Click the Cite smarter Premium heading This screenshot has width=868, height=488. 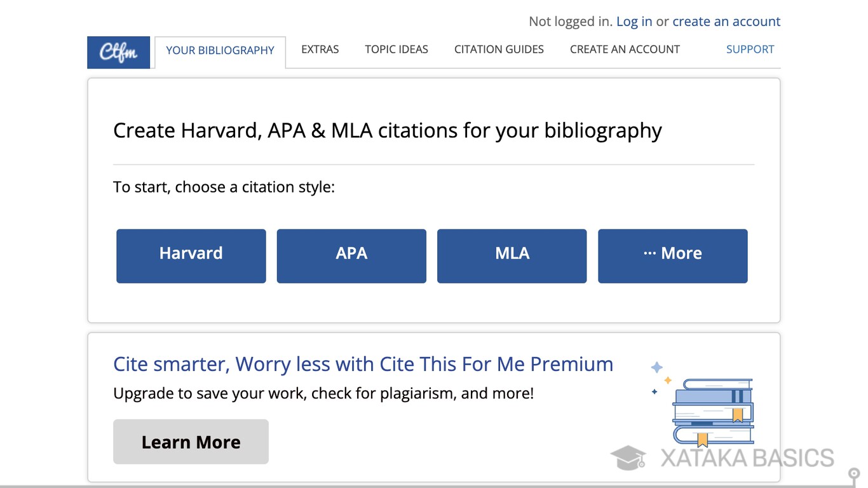pos(363,364)
